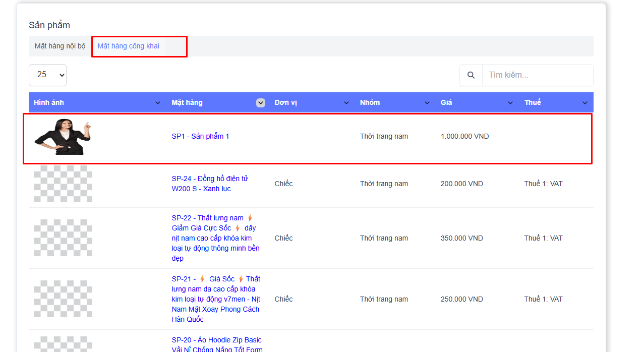The height and width of the screenshot is (352, 644).
Task: Click the SP-24 placeholder image thumbnail
Action: [63, 184]
